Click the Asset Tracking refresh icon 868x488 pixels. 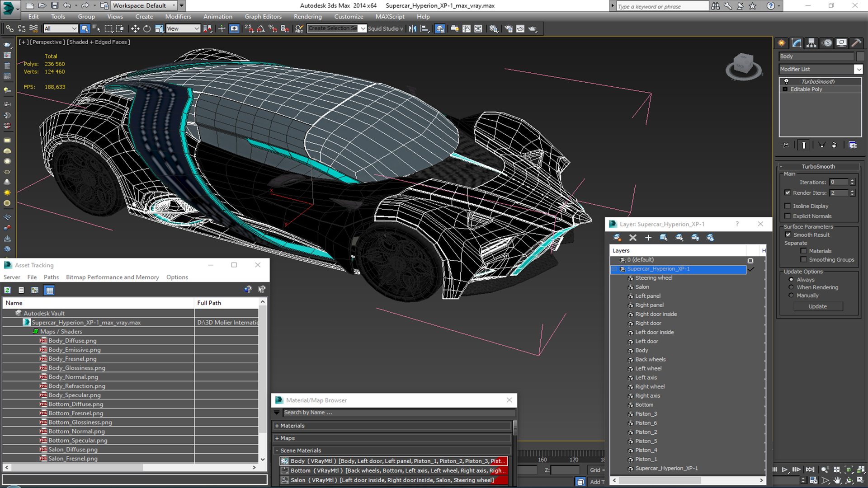pyautogui.click(x=7, y=290)
